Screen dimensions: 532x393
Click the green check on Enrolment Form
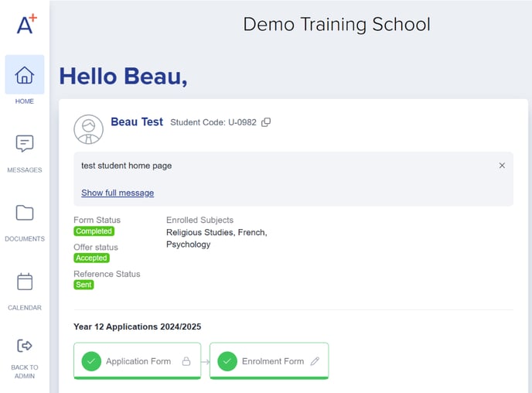point(227,361)
